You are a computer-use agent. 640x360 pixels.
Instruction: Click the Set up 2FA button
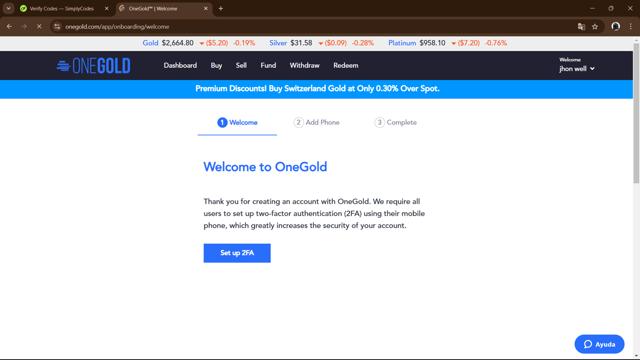click(237, 253)
